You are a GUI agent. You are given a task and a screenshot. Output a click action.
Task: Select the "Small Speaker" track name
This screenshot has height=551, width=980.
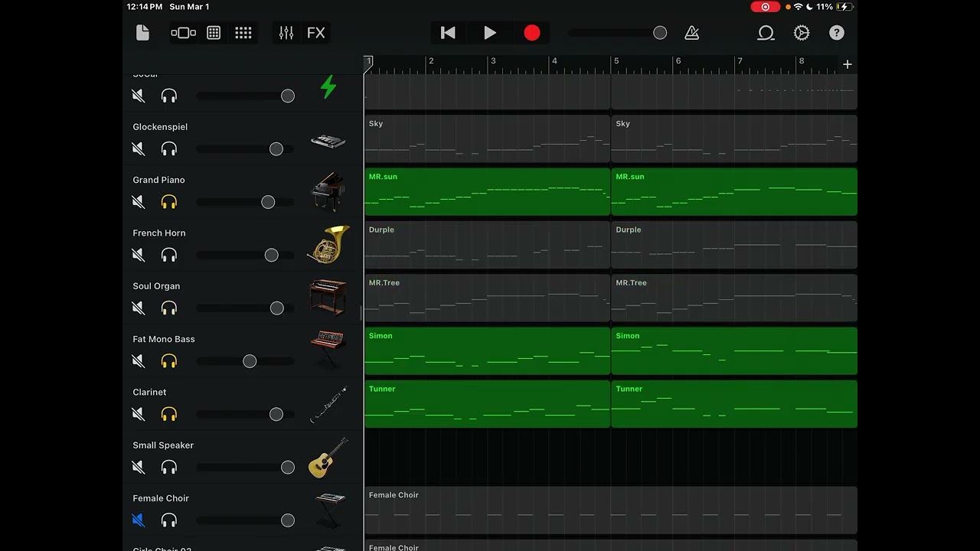tap(163, 445)
